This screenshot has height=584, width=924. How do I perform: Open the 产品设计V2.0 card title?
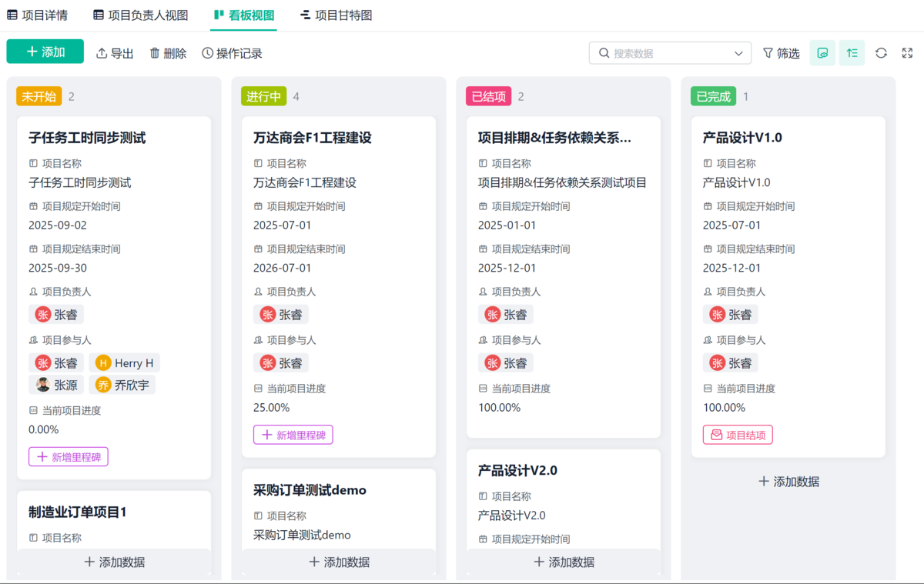(517, 470)
